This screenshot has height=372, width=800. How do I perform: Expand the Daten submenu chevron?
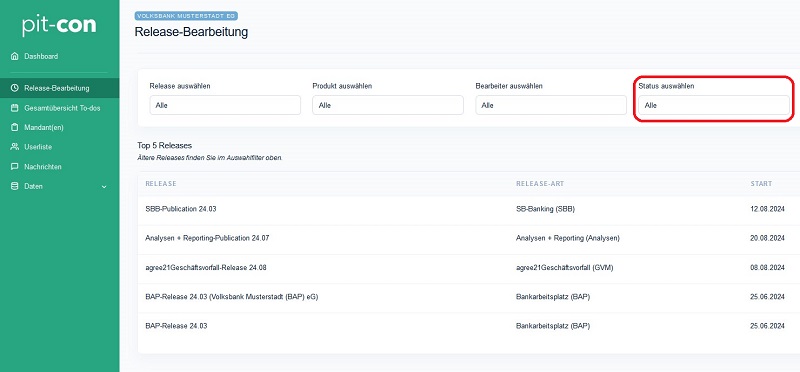coord(104,187)
